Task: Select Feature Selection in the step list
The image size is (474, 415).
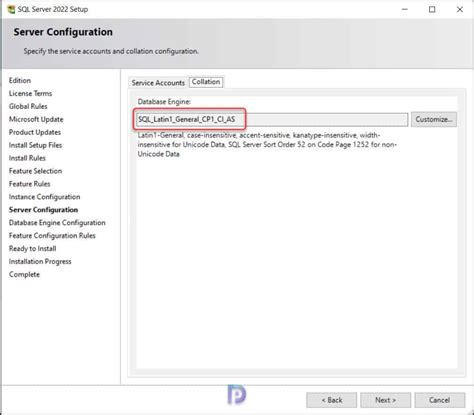Action: tap(35, 171)
